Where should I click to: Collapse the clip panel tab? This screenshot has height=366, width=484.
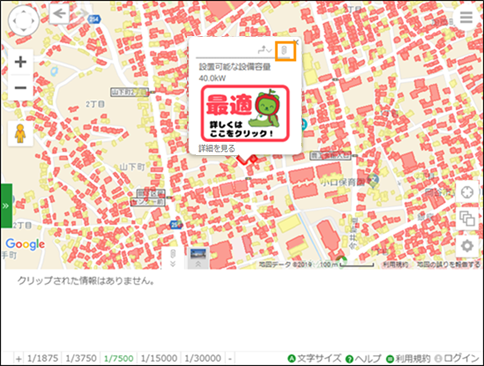(173, 258)
